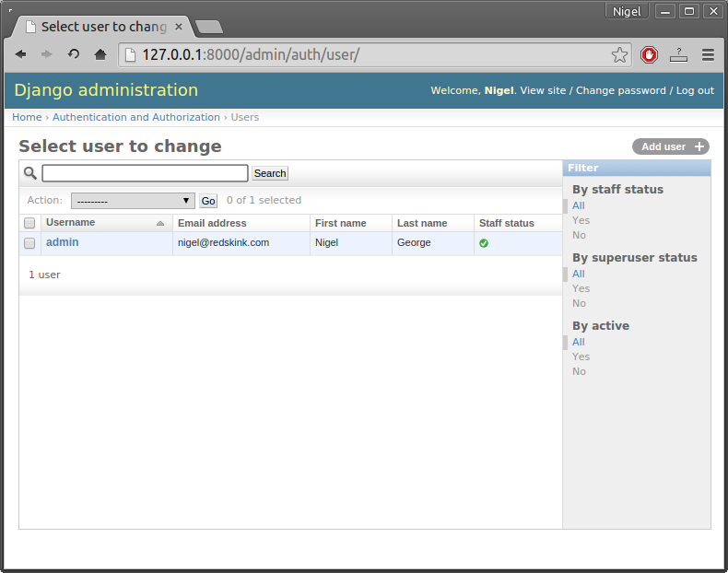The width and height of the screenshot is (728, 573).
Task: Filter staff status by No
Action: click(x=579, y=235)
